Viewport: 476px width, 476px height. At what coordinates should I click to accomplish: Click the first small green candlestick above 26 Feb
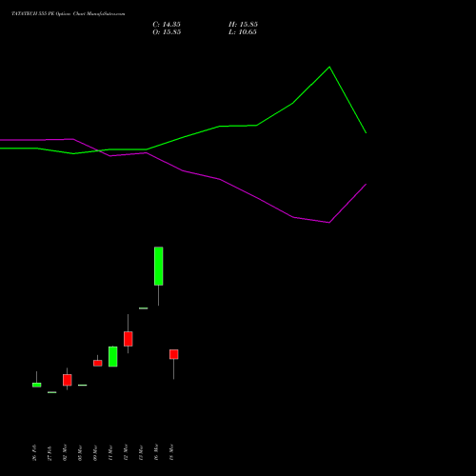(37, 385)
